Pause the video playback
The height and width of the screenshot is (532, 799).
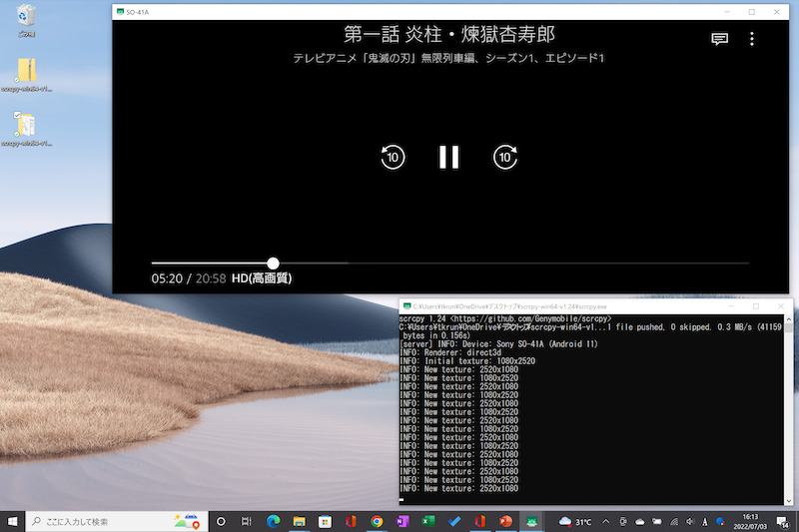point(448,157)
